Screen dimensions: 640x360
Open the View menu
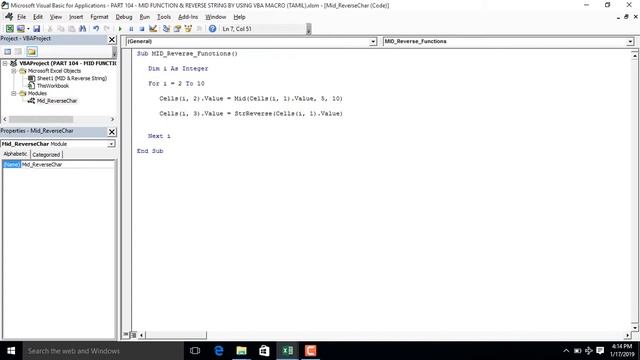point(56,17)
